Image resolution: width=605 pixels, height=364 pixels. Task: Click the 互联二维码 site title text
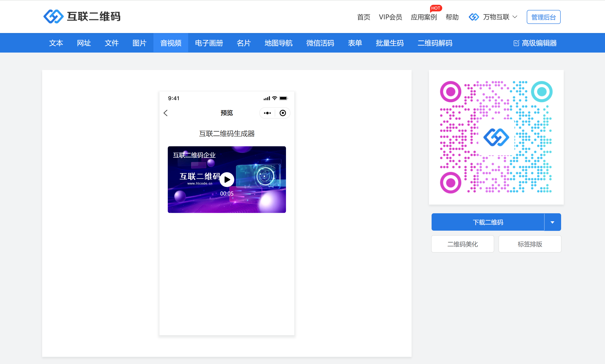coord(94,17)
